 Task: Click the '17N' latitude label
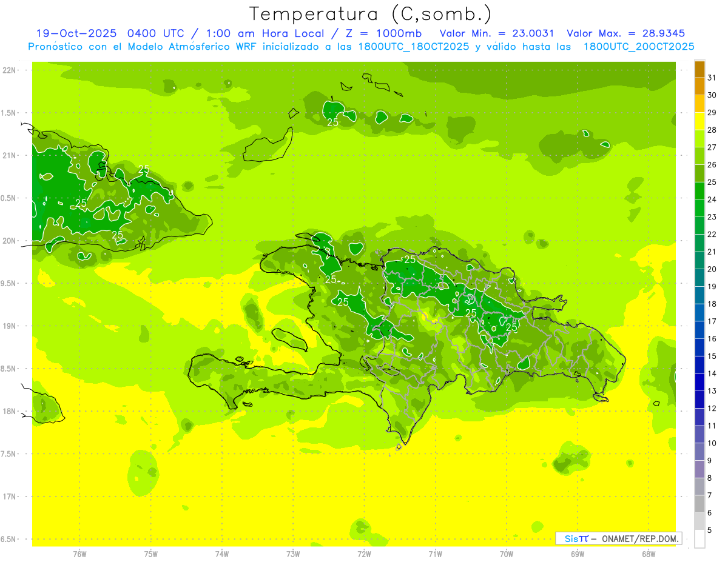(10, 497)
